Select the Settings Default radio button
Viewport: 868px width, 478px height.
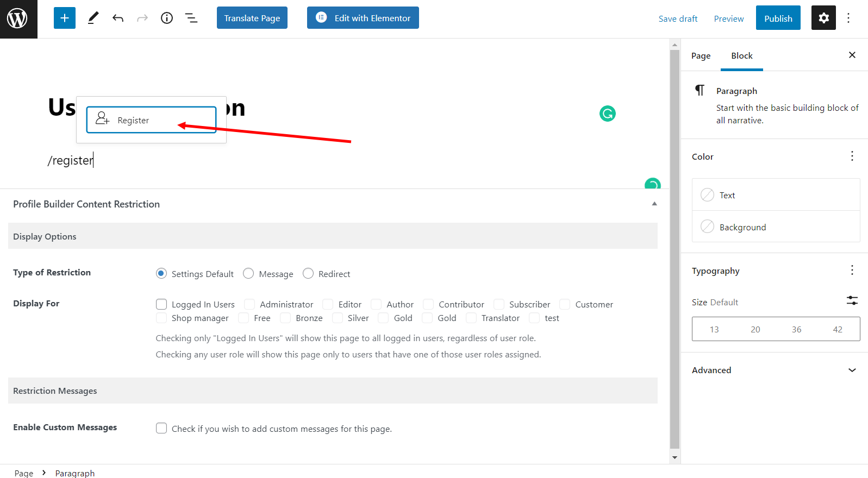(x=161, y=273)
